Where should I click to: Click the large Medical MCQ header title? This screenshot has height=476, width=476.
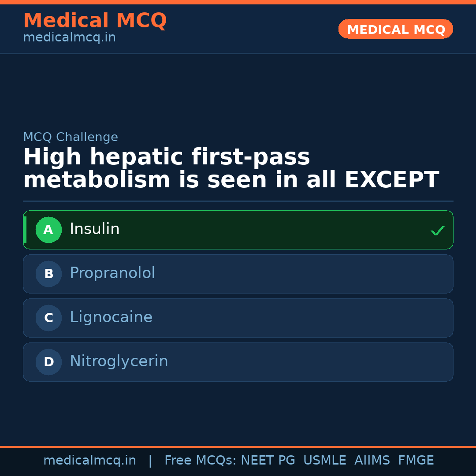[95, 21]
